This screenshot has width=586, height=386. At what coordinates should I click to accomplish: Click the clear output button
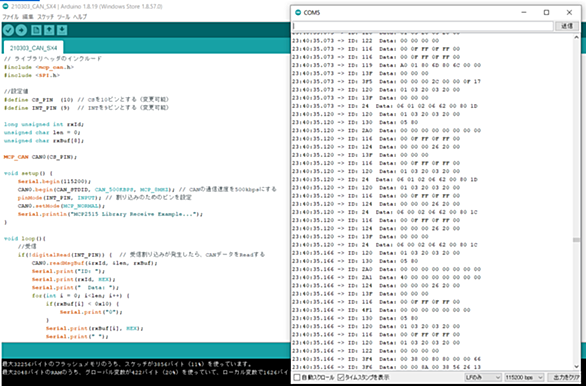pos(567,377)
